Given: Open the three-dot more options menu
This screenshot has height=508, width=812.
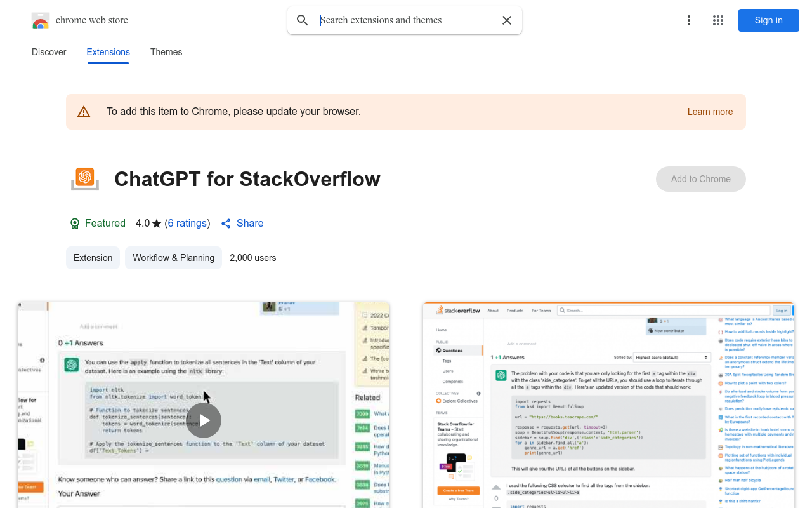Looking at the screenshot, I should pos(689,20).
